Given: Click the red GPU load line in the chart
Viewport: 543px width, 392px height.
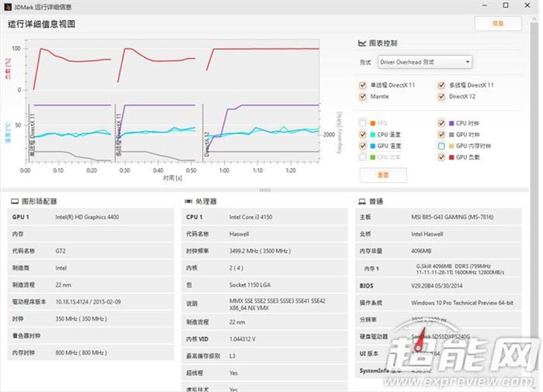Looking at the screenshot, I should click(x=263, y=49).
